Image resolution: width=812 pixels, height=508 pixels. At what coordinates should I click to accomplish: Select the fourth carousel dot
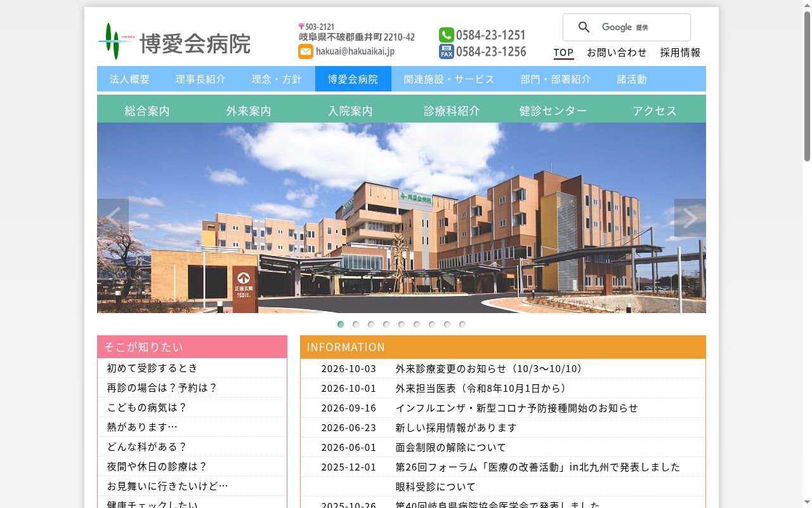386,324
